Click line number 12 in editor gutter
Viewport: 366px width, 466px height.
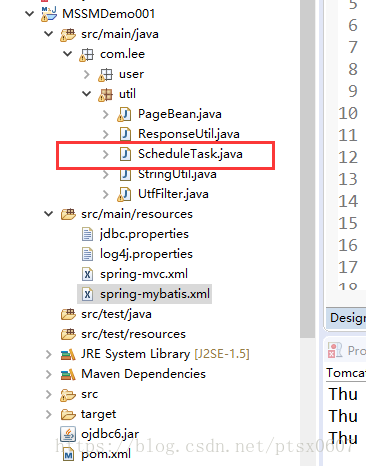coord(348,157)
